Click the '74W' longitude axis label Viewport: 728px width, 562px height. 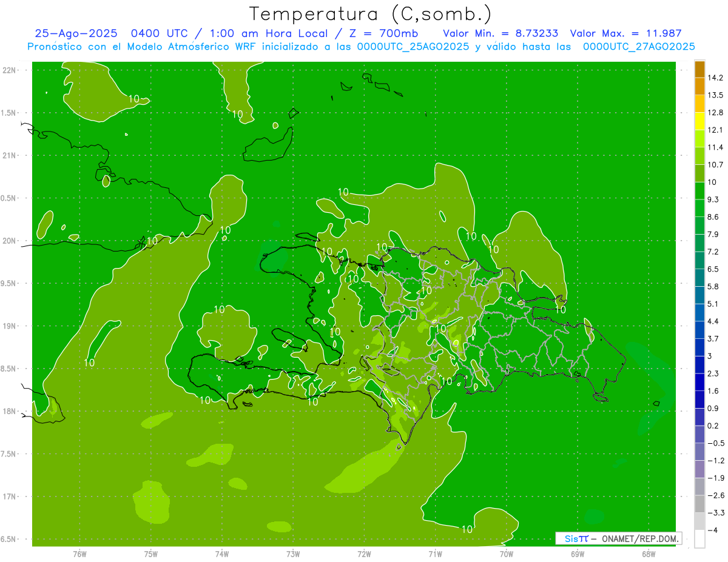(222, 554)
